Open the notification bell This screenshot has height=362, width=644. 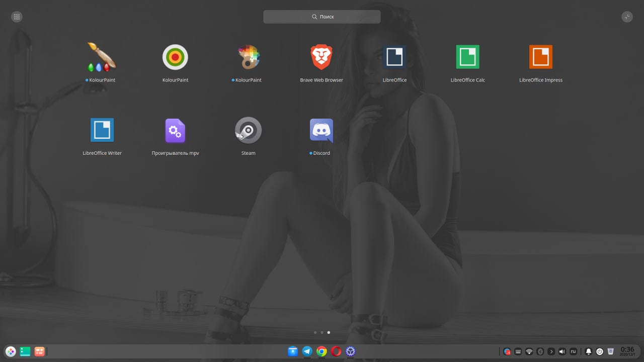[x=589, y=351]
